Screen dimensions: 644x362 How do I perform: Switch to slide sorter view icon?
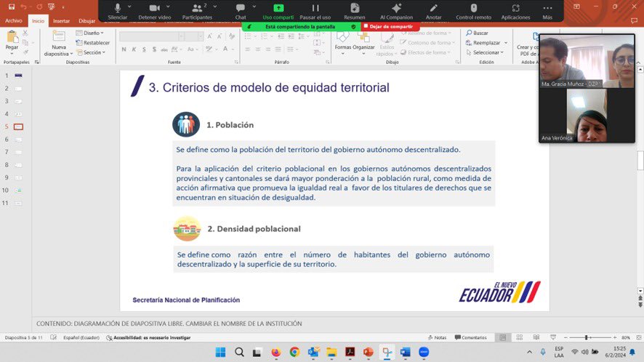(520, 337)
